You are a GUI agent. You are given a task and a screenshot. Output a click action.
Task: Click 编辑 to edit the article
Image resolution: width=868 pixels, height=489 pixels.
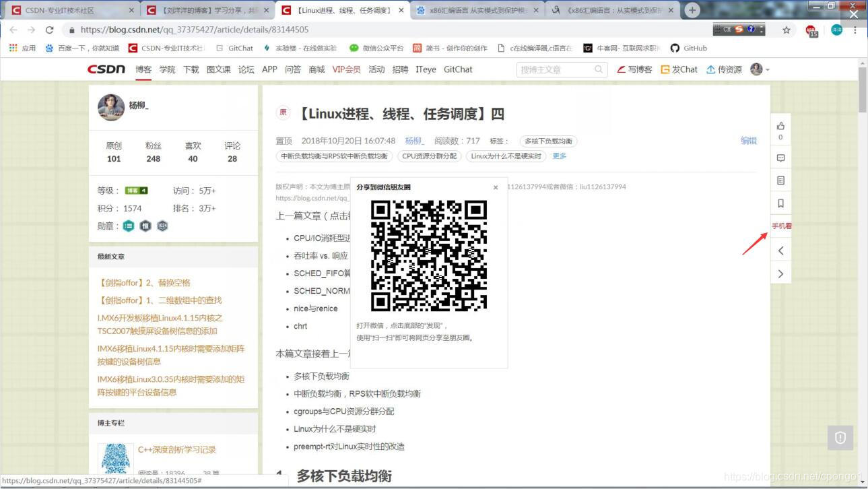[749, 141]
